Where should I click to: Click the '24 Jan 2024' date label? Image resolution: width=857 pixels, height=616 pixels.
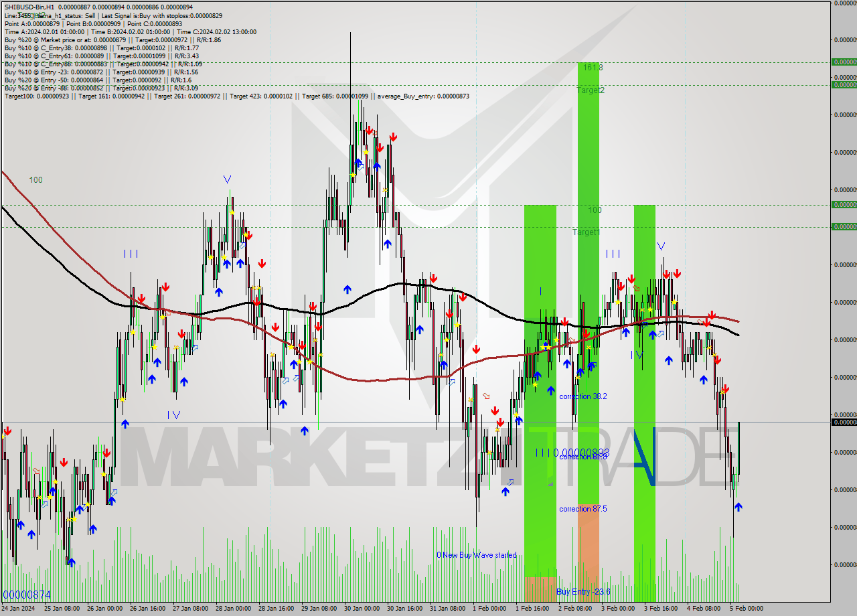pyautogui.click(x=19, y=609)
